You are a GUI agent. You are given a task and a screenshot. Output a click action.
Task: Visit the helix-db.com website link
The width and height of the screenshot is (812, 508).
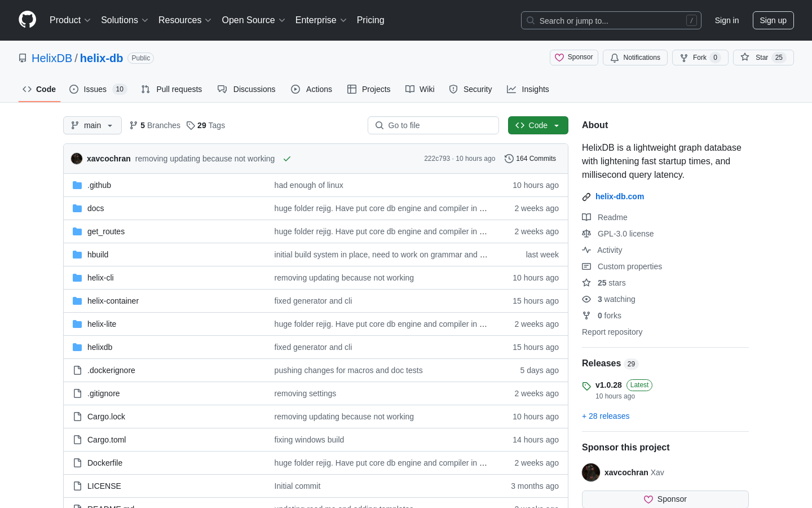(620, 196)
